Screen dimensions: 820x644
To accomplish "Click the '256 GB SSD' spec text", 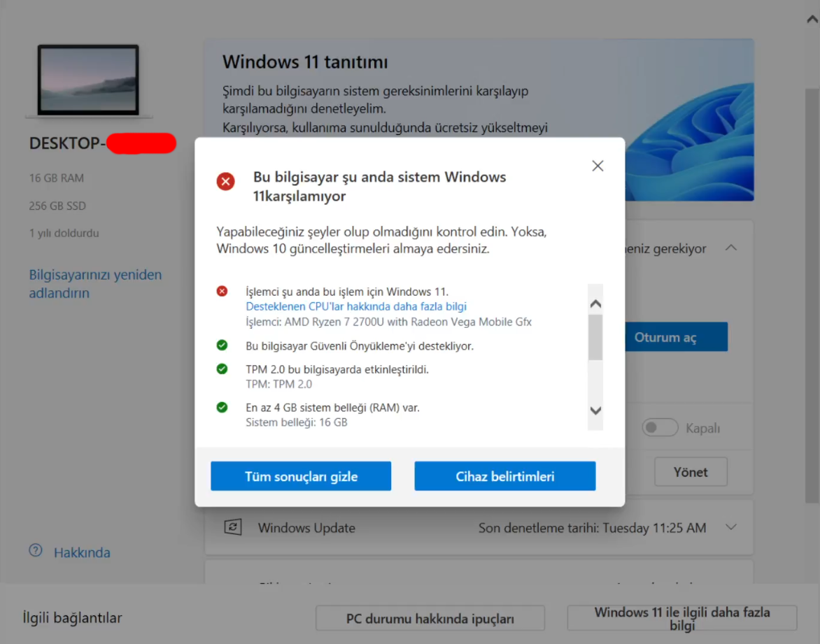I will tap(57, 206).
